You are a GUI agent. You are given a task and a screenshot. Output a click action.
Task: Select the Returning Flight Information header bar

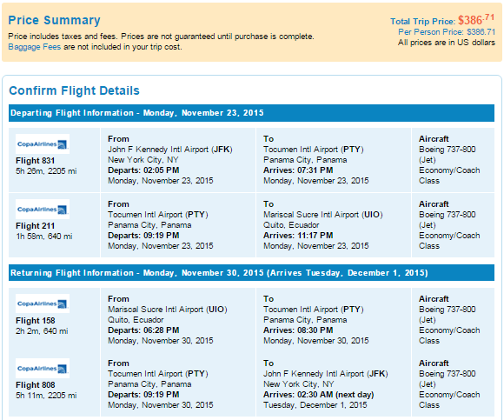point(251,273)
